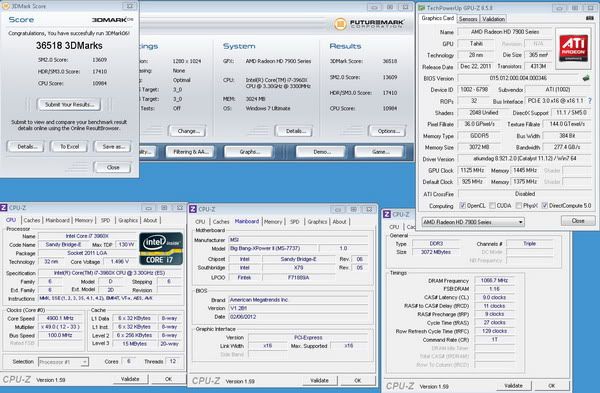Click Details button in 3DMark Score window

coord(26,147)
